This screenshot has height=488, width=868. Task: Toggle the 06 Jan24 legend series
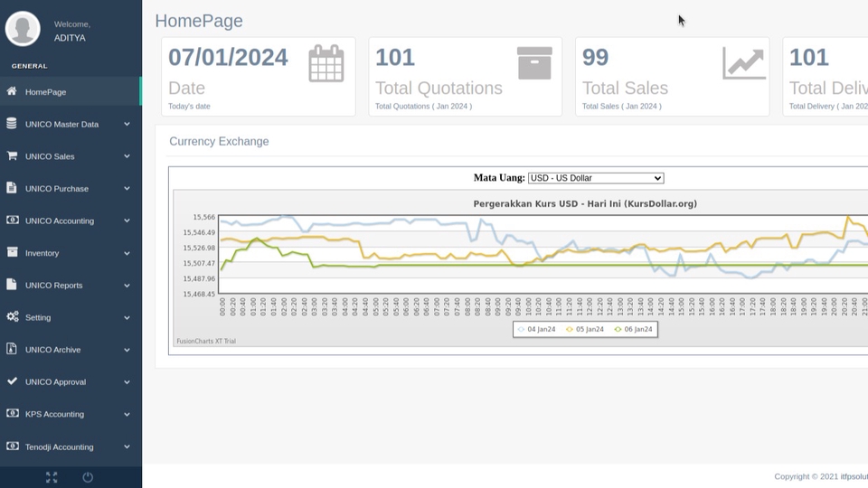633,329
